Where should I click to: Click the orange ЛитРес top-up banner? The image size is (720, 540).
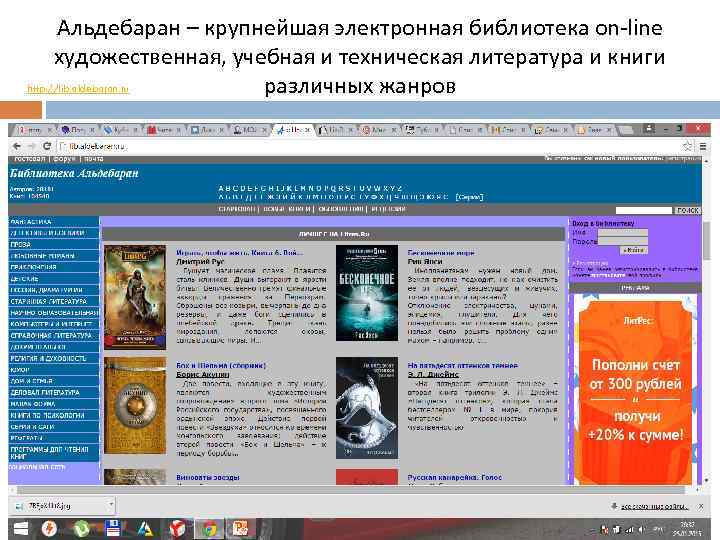coord(635,389)
